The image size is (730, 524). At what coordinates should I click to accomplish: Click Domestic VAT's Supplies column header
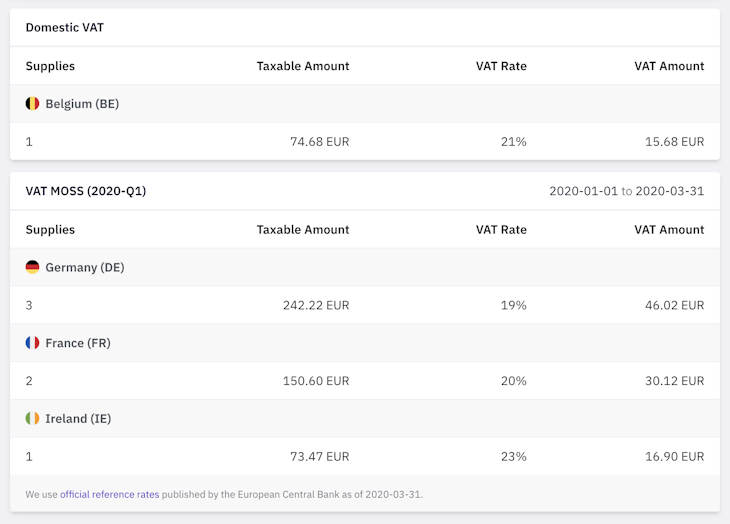pyautogui.click(x=50, y=66)
